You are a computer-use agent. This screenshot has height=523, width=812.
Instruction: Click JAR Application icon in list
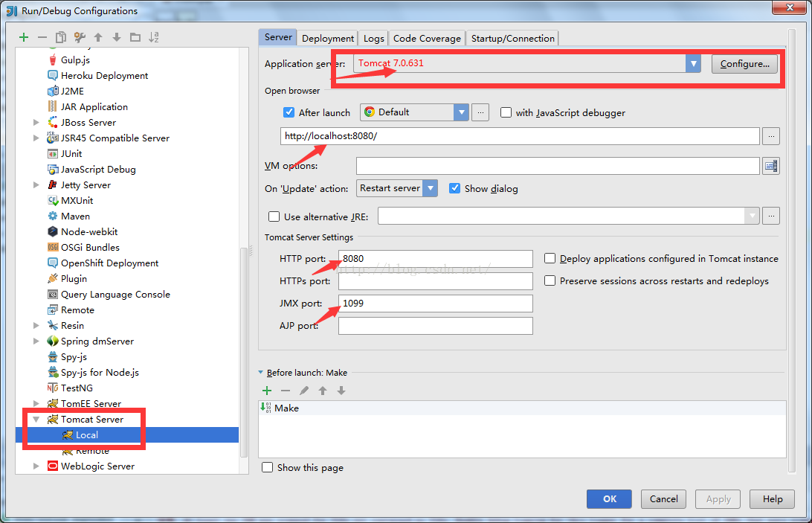(52, 106)
